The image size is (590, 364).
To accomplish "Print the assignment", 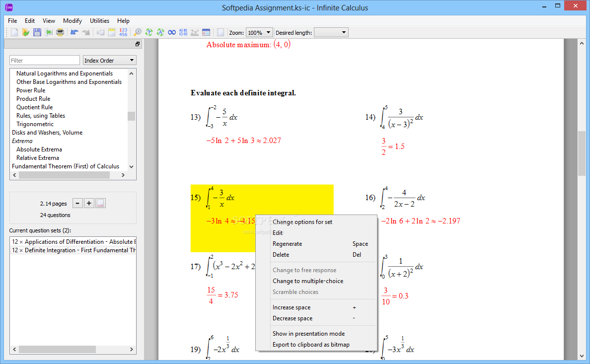I will point(60,32).
